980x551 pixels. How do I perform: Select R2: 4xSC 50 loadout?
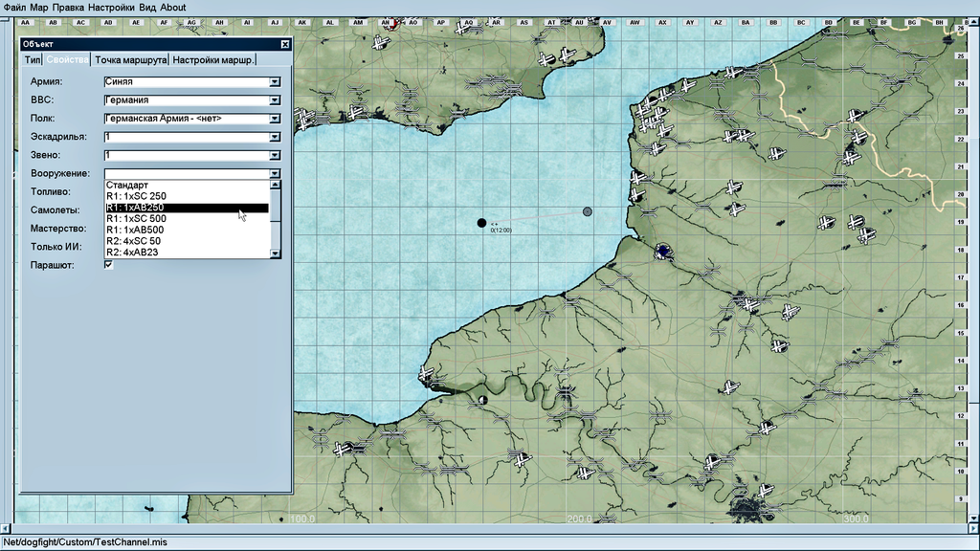tap(187, 241)
